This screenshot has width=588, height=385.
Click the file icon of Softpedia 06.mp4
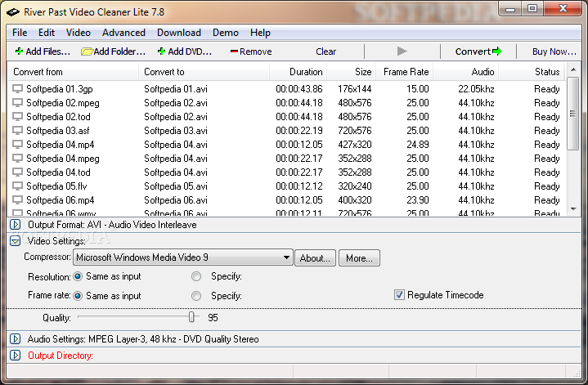tap(18, 199)
